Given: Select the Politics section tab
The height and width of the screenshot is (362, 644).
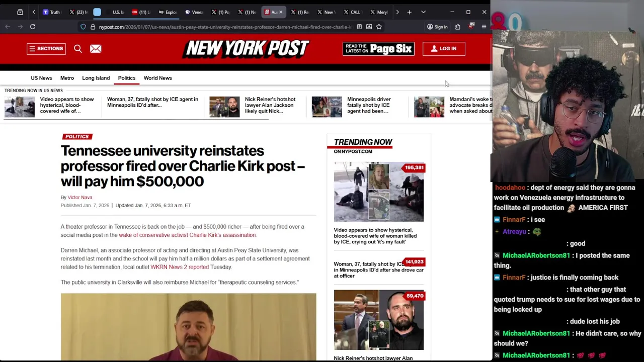Looking at the screenshot, I should [x=127, y=78].
